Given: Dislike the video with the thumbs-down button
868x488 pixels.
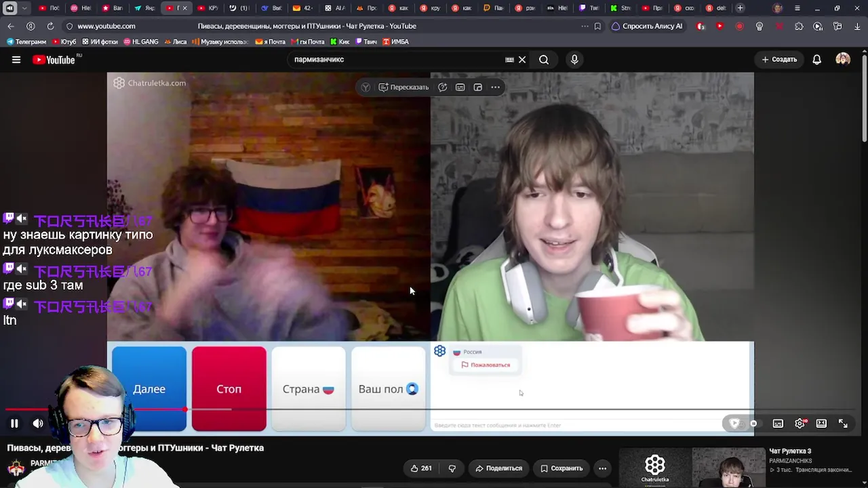Looking at the screenshot, I should tap(452, 468).
